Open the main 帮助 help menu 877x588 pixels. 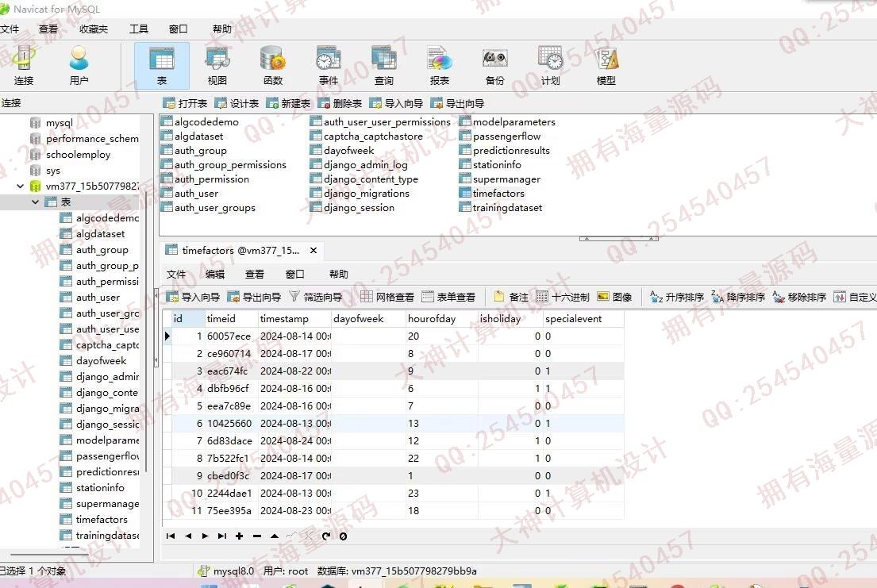pyautogui.click(x=222, y=29)
